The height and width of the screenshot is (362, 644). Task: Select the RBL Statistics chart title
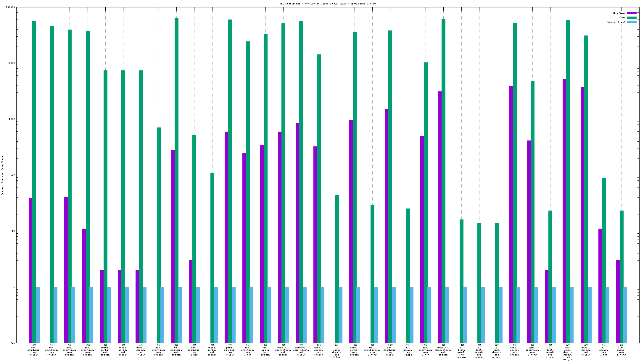(x=327, y=4)
